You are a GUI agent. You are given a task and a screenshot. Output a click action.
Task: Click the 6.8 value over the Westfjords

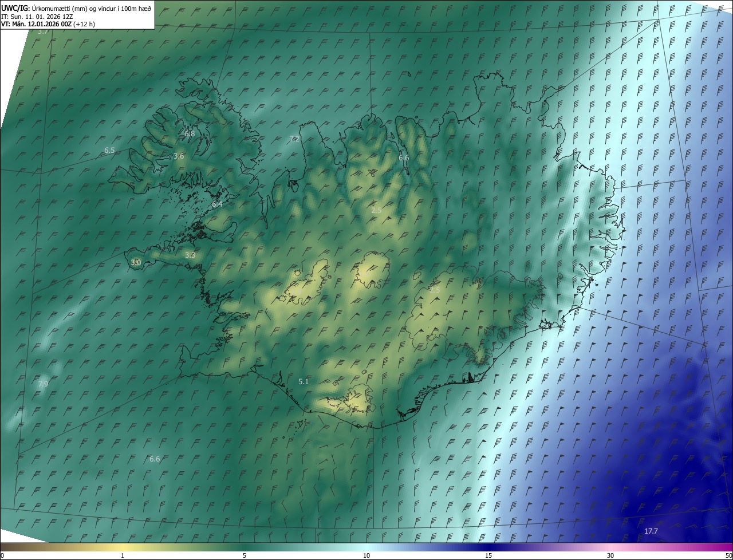190,133
